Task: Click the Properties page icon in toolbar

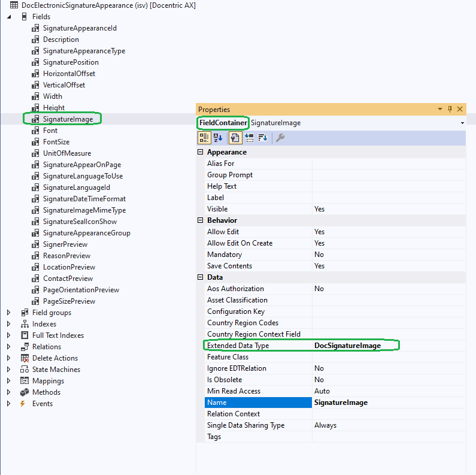Action: pyautogui.click(x=236, y=138)
